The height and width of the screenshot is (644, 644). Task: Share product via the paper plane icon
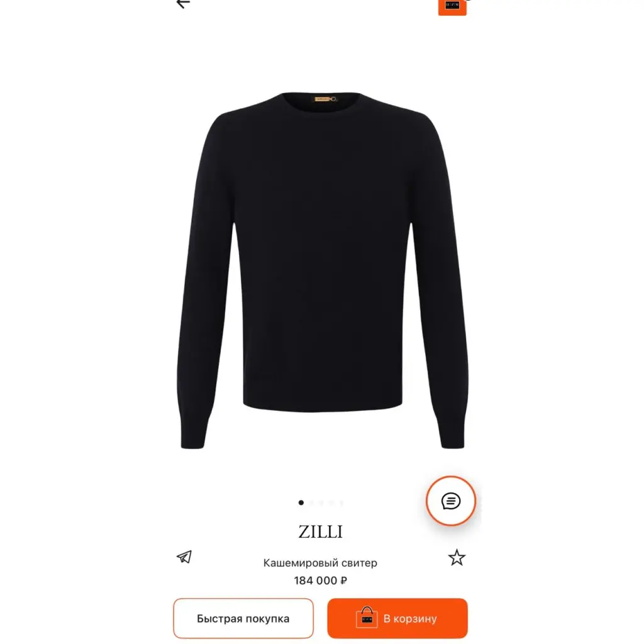pos(184,557)
